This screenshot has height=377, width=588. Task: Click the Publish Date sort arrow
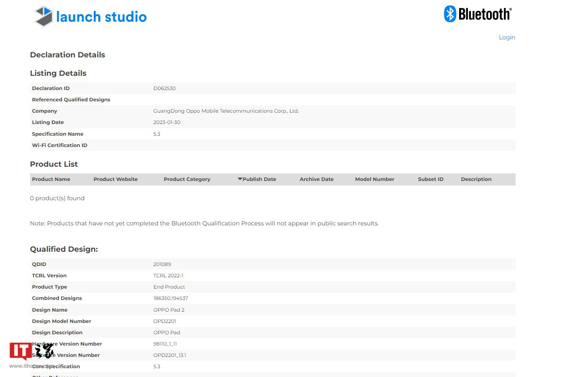tap(240, 179)
